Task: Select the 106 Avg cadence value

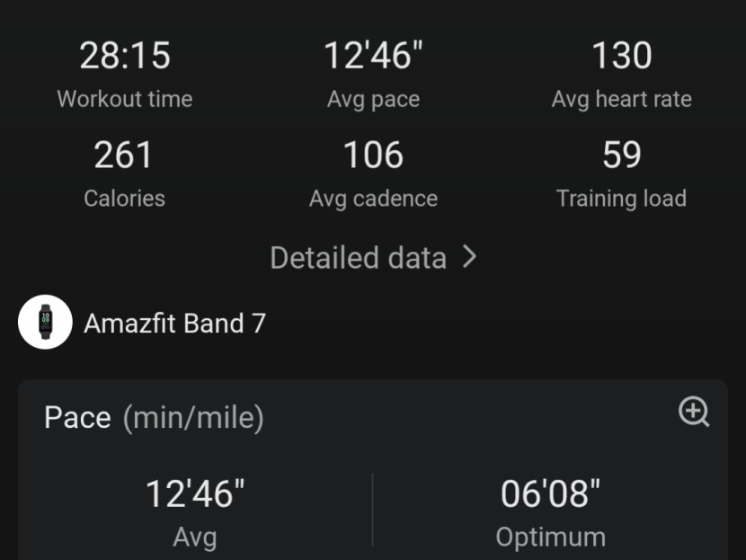Action: [x=373, y=156]
